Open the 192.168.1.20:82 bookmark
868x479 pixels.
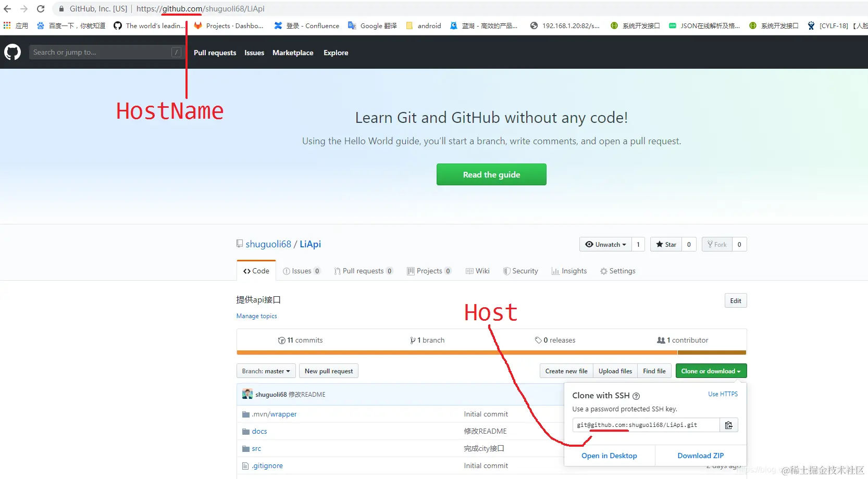point(565,26)
